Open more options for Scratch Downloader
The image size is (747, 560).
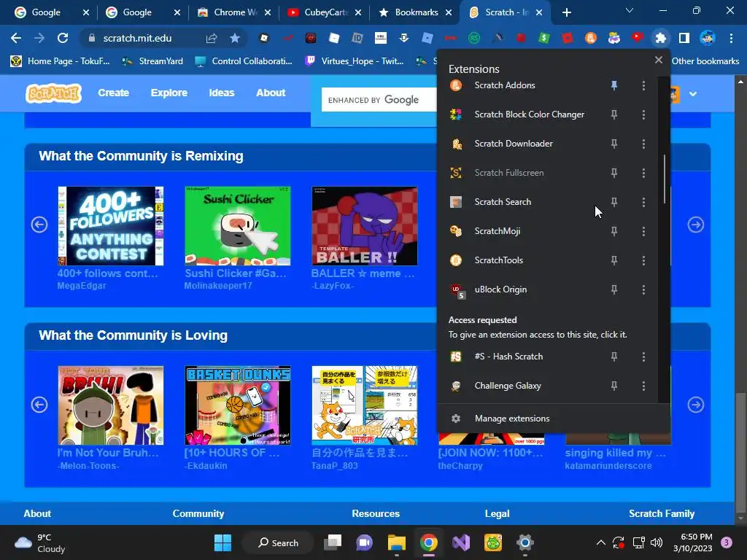[x=643, y=144]
